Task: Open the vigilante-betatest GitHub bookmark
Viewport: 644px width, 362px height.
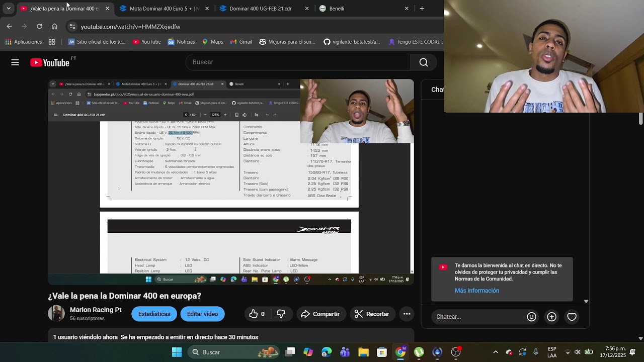Action: tap(352, 42)
